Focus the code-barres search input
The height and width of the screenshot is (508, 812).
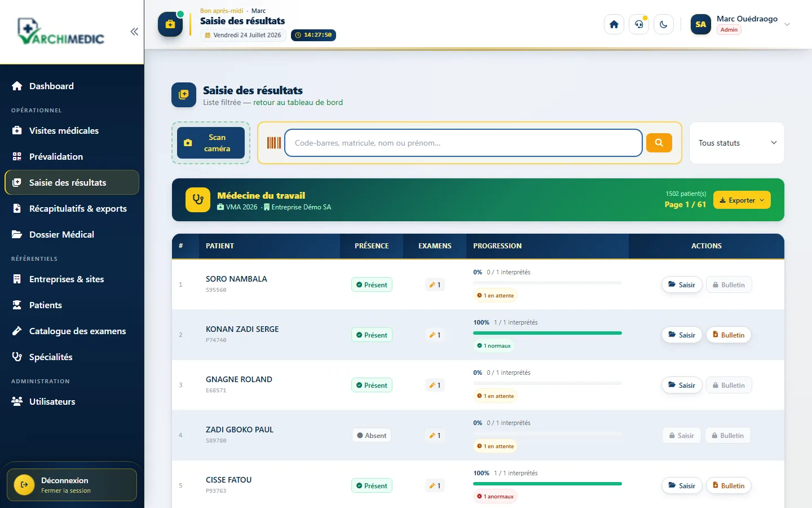point(464,143)
